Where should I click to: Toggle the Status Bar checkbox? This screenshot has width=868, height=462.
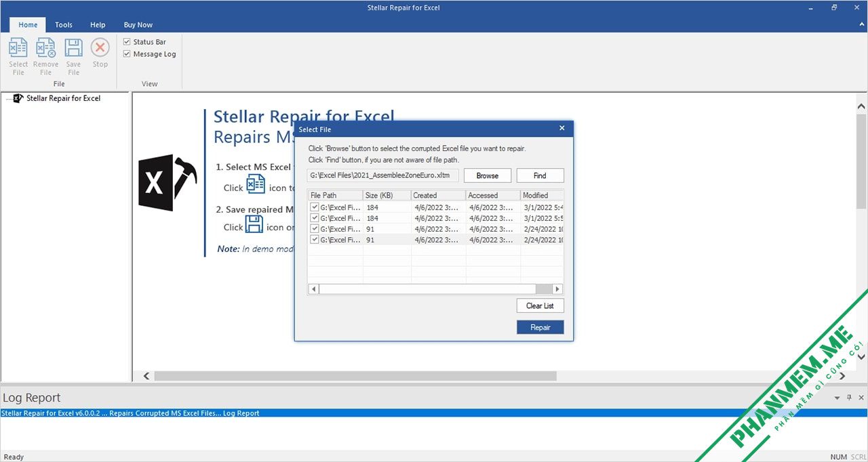point(127,41)
